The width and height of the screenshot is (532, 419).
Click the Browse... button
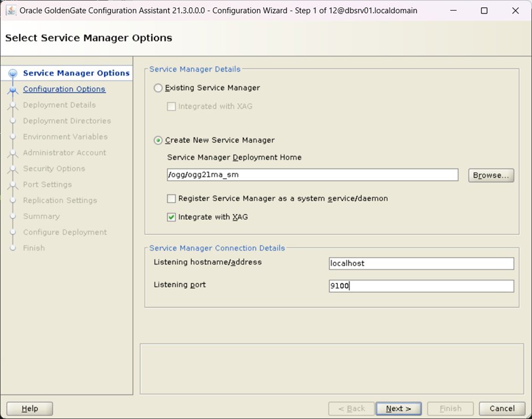pyautogui.click(x=491, y=175)
